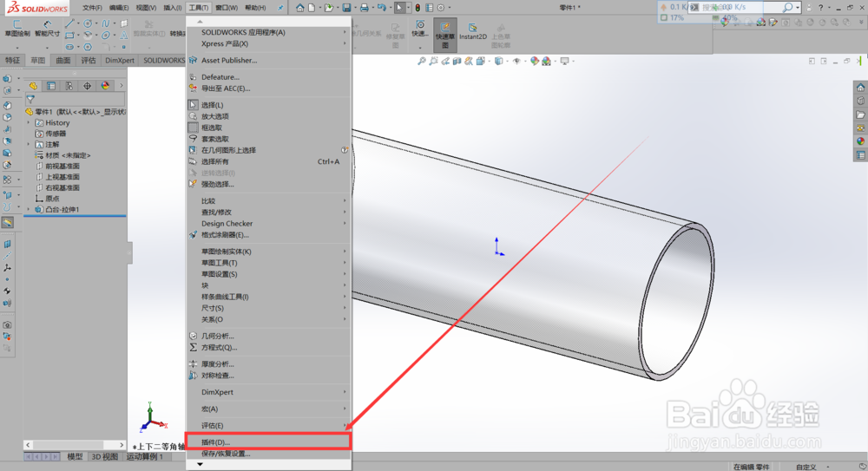This screenshot has height=471, width=868.
Task: Open Asset Publisher... from the menu
Action: [268, 61]
